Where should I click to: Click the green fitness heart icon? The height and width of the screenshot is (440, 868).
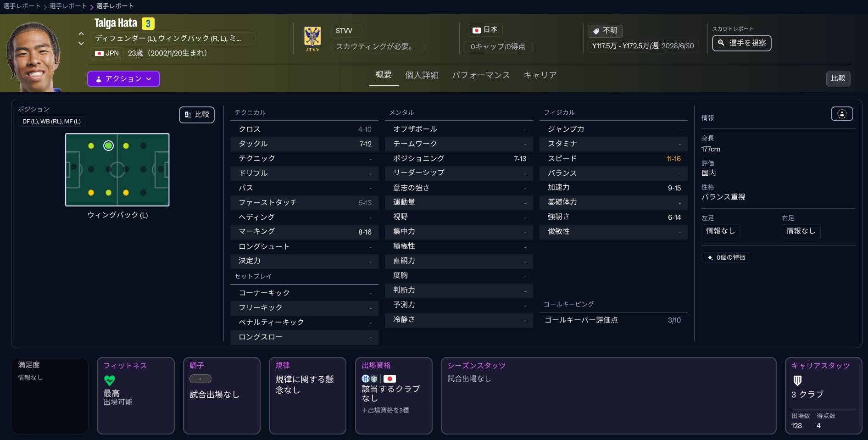(x=109, y=380)
